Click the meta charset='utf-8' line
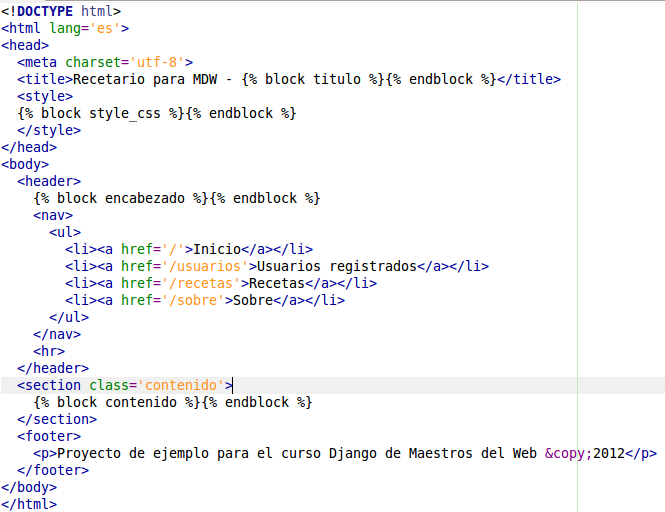The image size is (665, 512). pyautogui.click(x=105, y=62)
